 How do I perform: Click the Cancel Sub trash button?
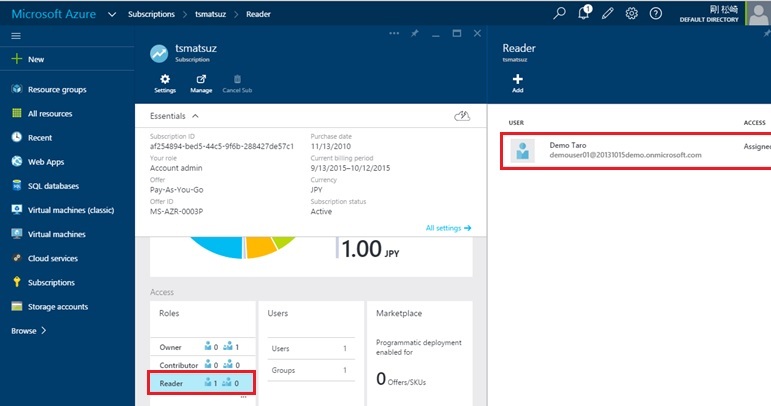pos(237,83)
